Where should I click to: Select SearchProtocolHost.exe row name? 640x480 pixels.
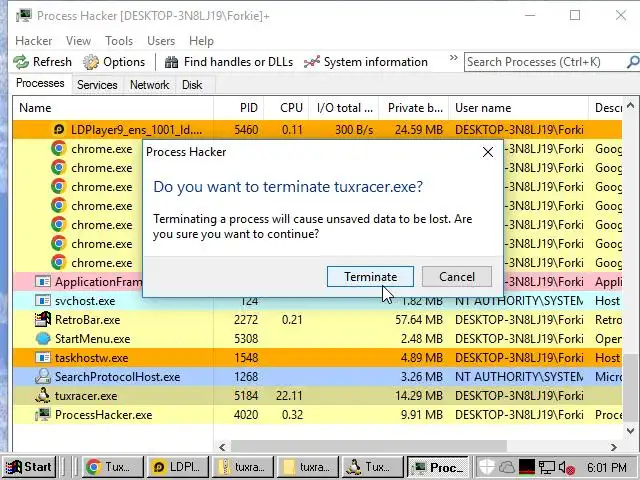point(118,377)
